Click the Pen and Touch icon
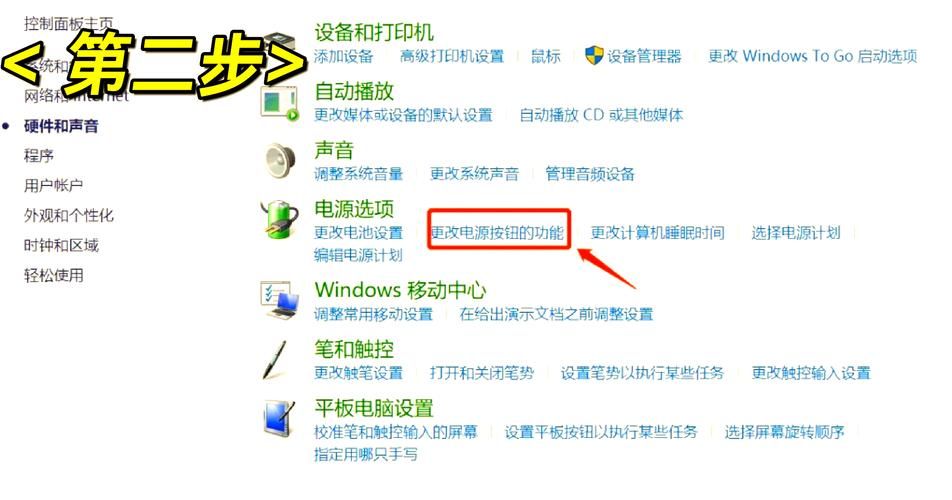The image size is (952, 500). coord(274,359)
